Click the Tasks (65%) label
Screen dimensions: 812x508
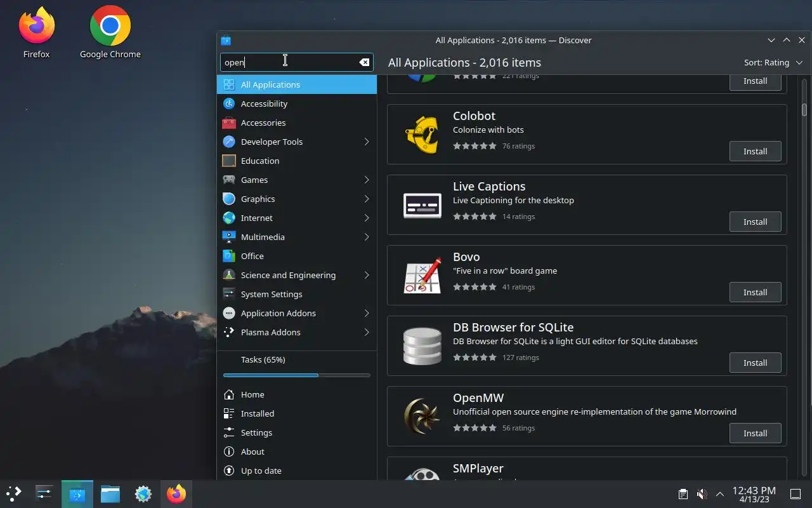[x=263, y=359]
